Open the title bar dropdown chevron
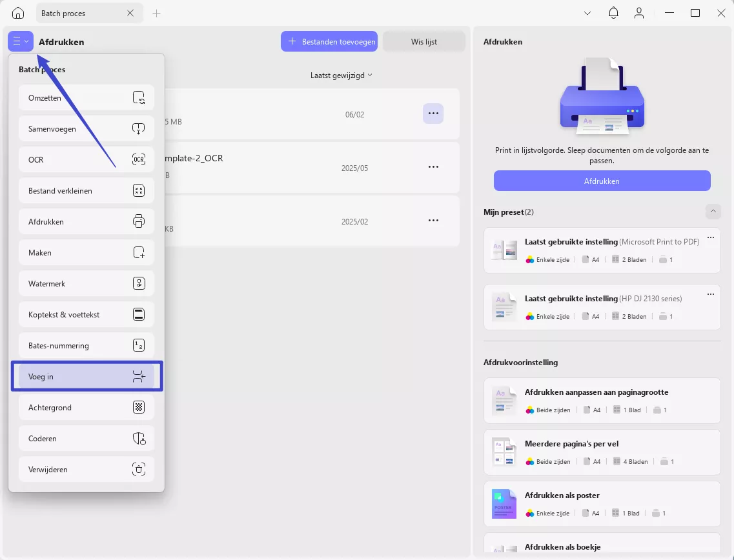 (587, 13)
